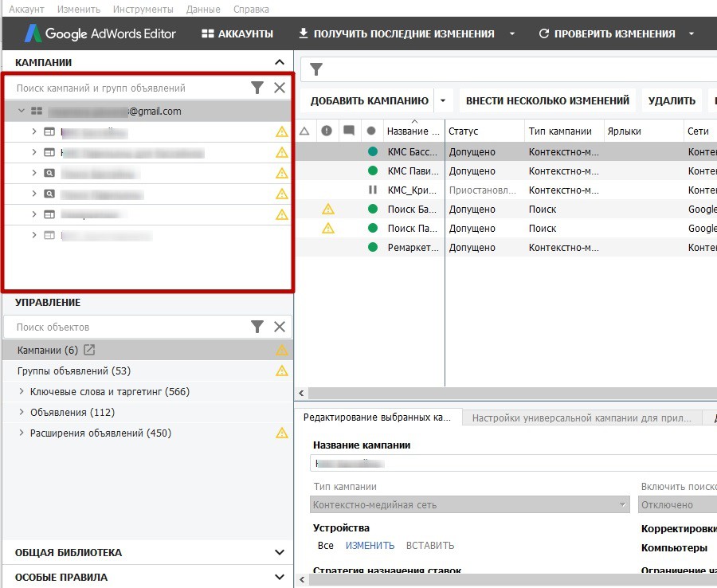Collapse the gmail.com account tree node
717x588 pixels.
click(21, 111)
